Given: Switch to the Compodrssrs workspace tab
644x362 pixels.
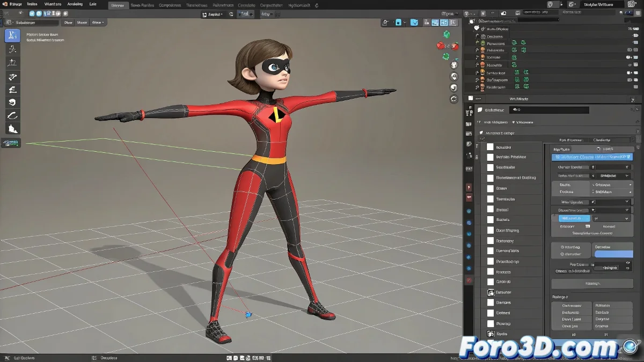Looking at the screenshot, I should 170,5.
